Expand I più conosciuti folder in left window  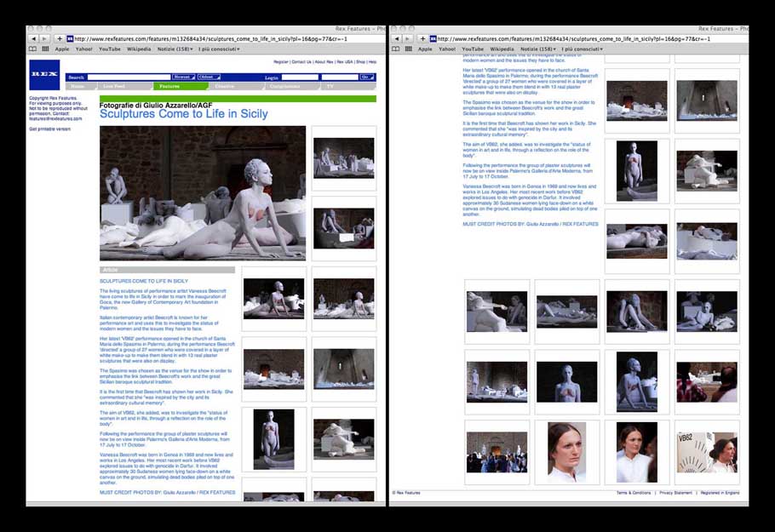point(219,49)
